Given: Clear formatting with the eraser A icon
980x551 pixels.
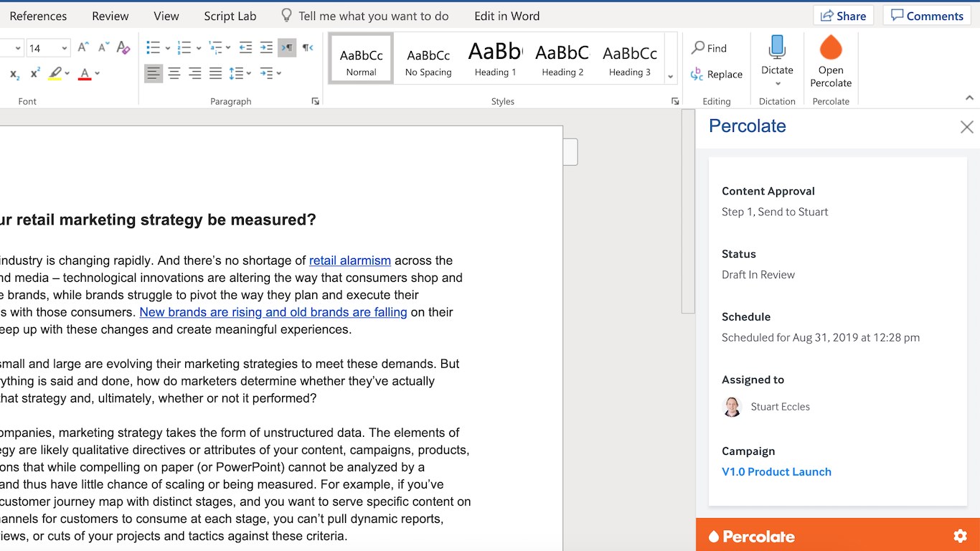Looking at the screenshot, I should point(123,47).
